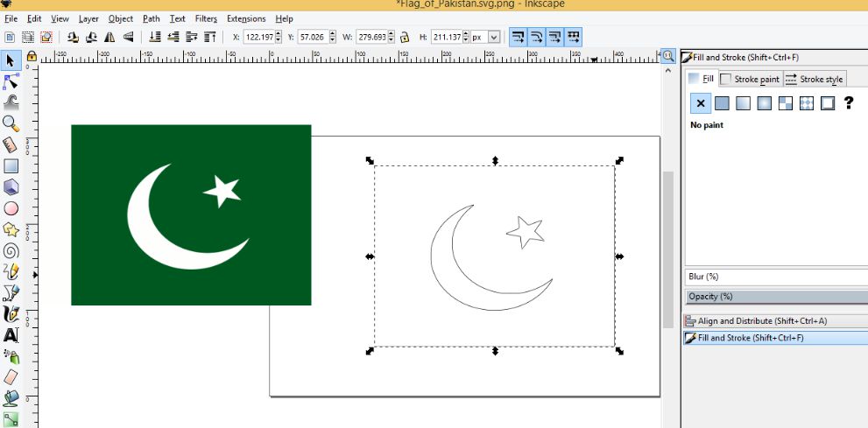Toggle move patterns with object

click(573, 37)
